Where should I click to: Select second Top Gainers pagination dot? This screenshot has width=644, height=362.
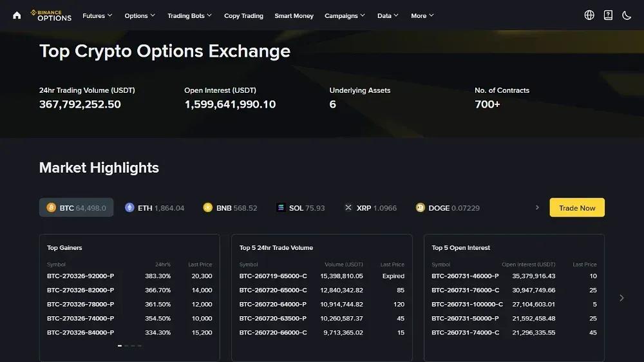point(126,345)
